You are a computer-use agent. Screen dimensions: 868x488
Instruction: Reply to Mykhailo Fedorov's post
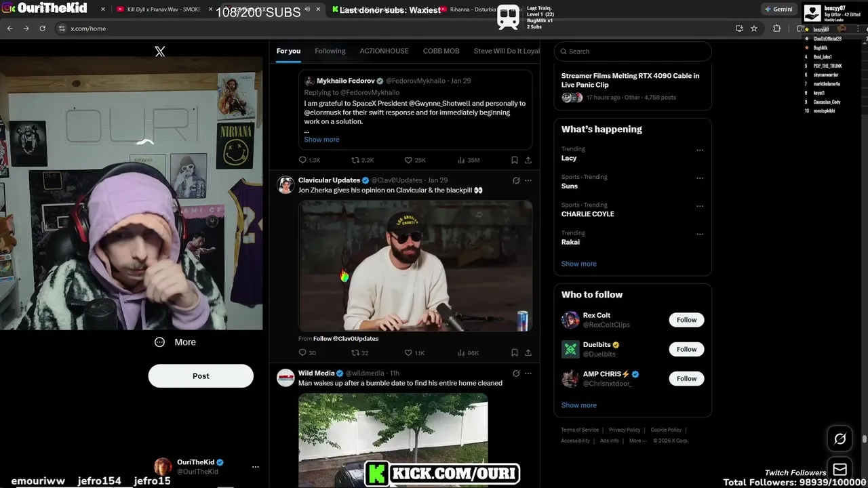coord(309,160)
